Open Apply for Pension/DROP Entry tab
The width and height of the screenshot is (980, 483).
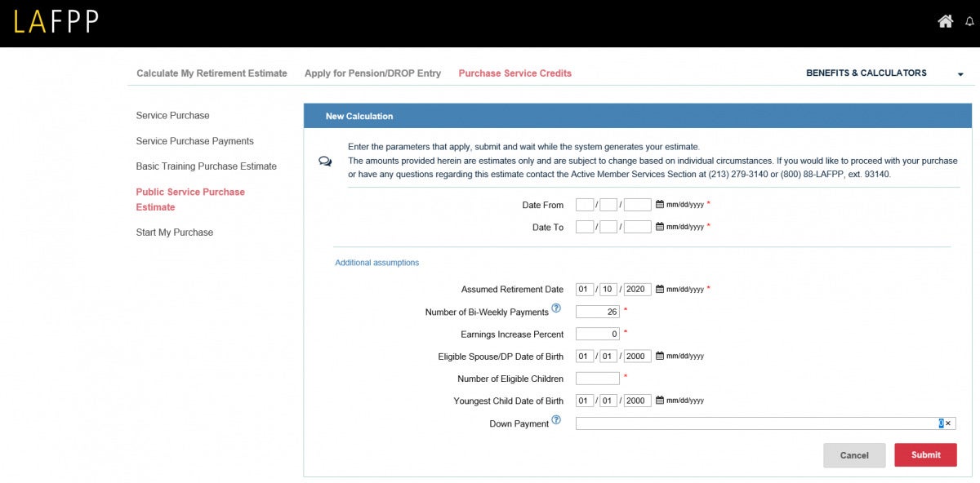(372, 73)
